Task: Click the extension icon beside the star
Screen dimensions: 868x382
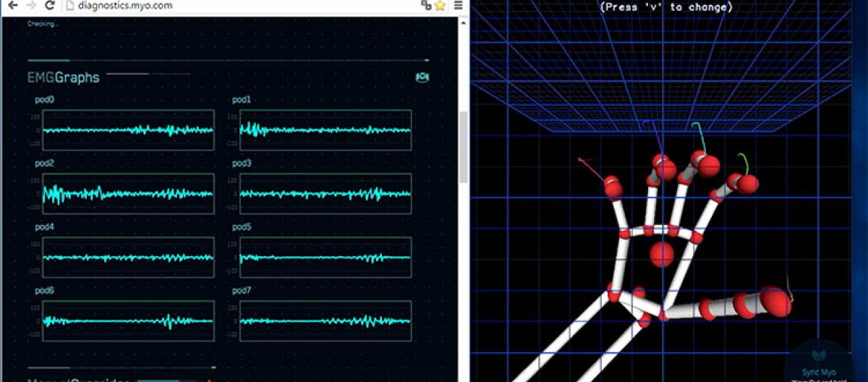Action: (x=425, y=5)
